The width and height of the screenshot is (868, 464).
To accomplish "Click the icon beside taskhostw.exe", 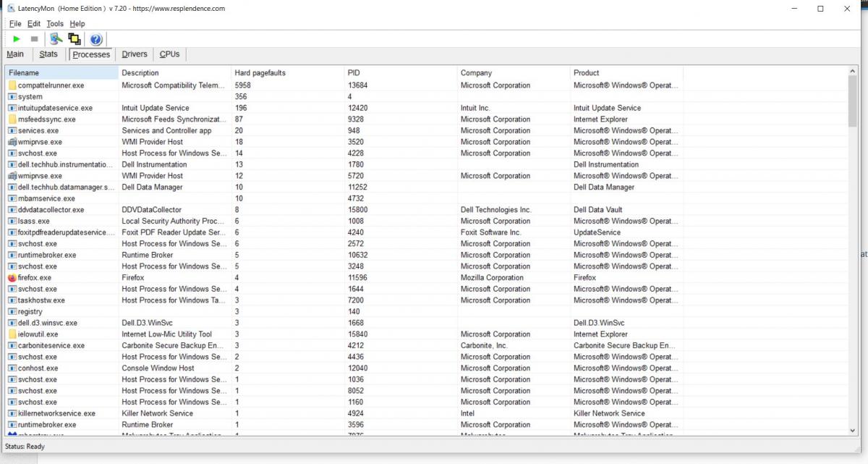I will click(x=12, y=300).
